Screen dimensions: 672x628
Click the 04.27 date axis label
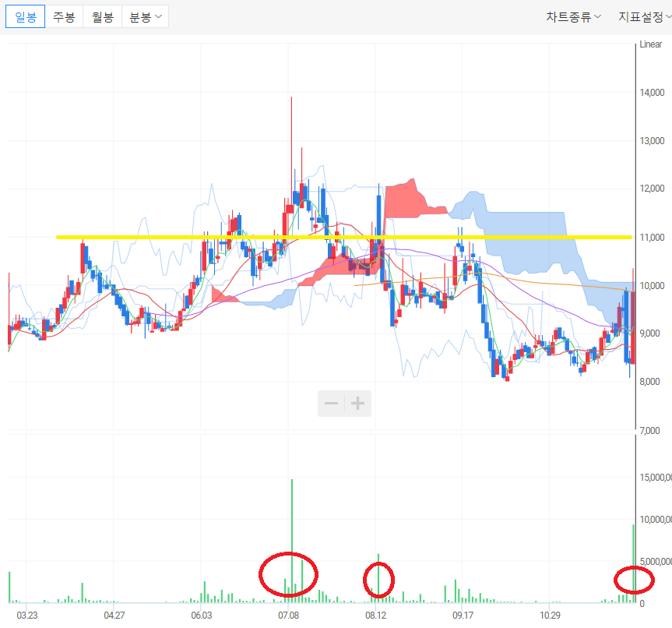[114, 615]
